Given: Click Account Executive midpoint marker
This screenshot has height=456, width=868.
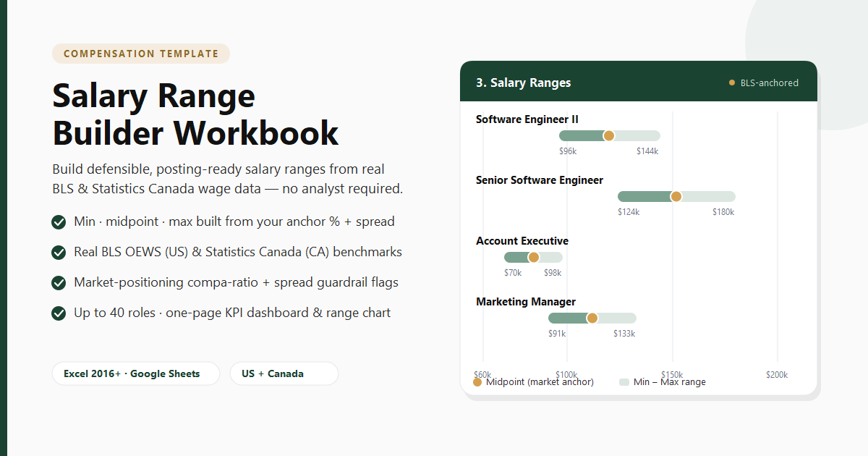Looking at the screenshot, I should point(534,257).
